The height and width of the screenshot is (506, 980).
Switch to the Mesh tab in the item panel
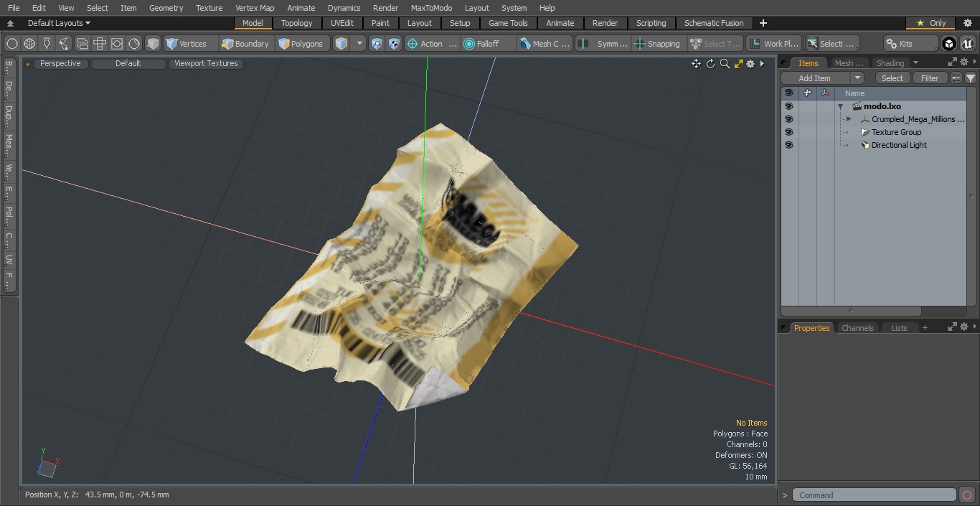pos(849,63)
